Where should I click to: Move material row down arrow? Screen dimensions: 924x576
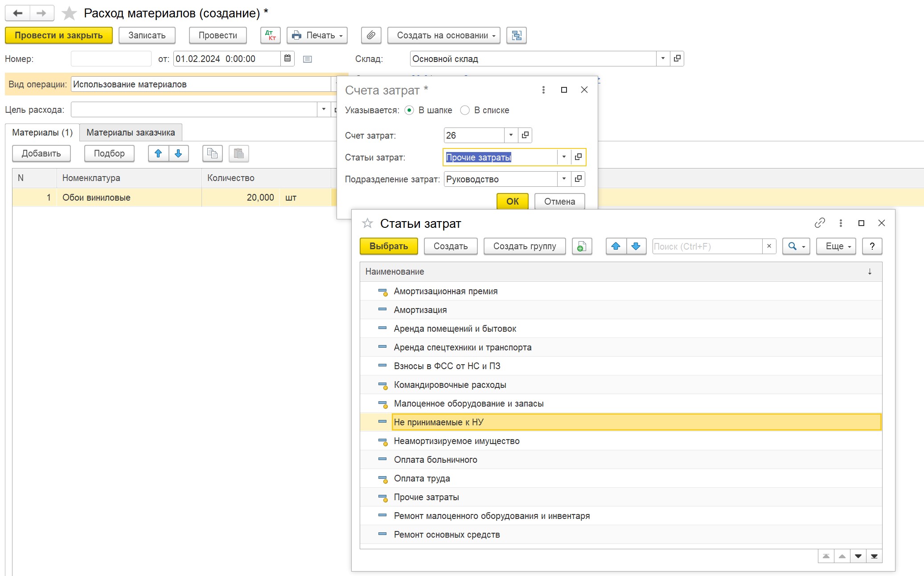(x=178, y=153)
